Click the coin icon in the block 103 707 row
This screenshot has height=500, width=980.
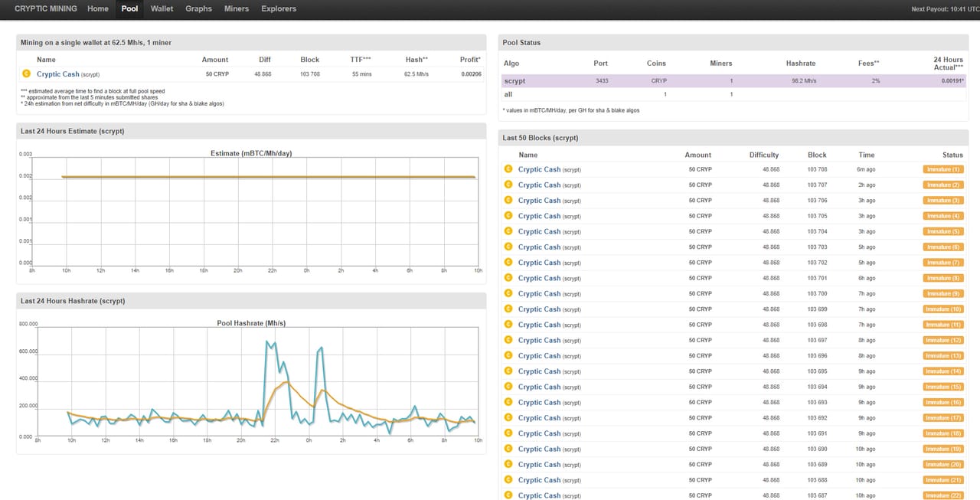508,185
